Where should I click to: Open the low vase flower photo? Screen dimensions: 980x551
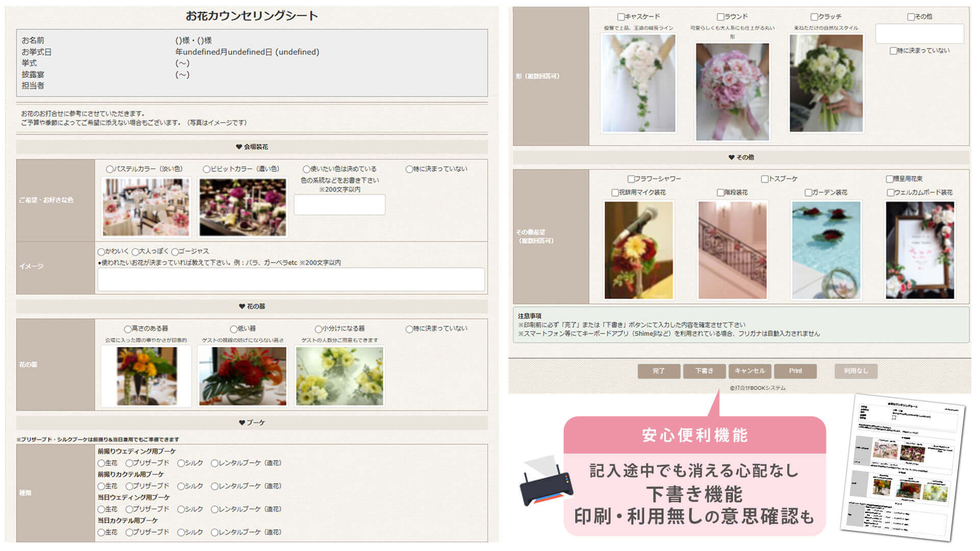[243, 377]
